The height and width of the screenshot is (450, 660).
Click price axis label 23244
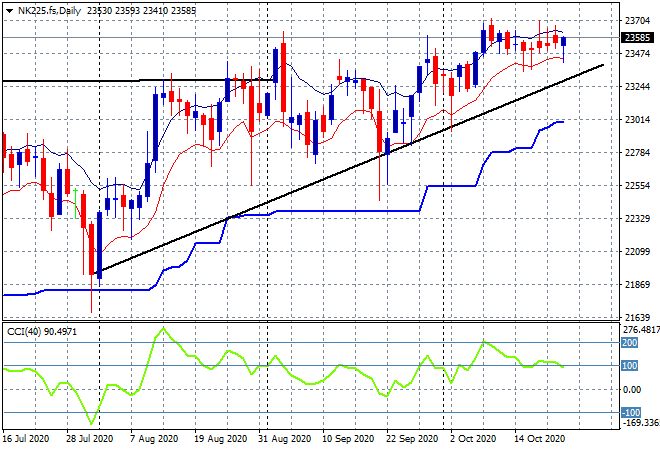tap(637, 86)
